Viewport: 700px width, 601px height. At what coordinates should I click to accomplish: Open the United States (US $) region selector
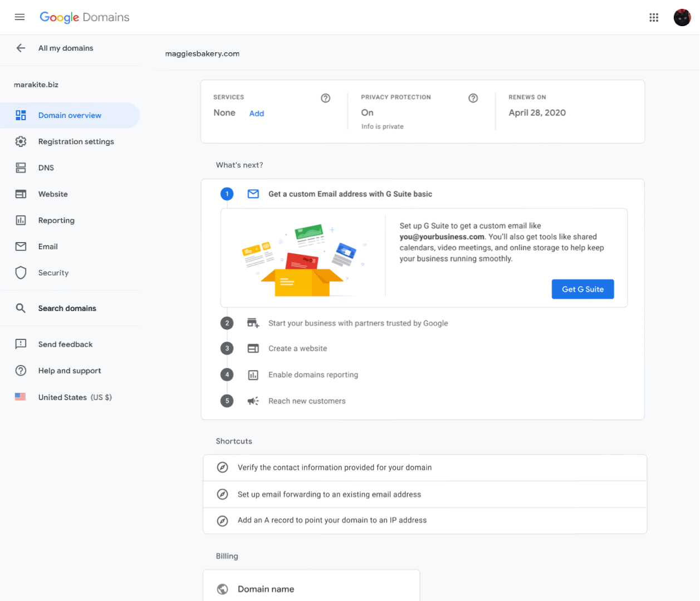pyautogui.click(x=75, y=397)
